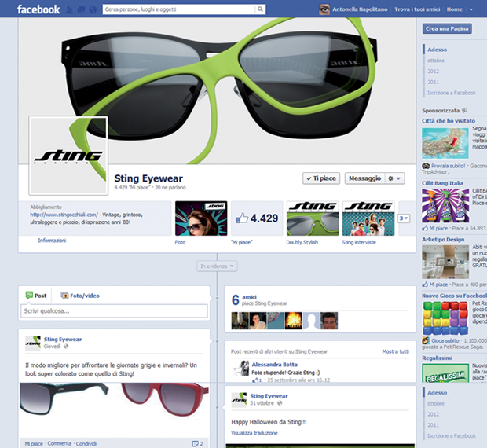487x448 pixels.
Task: Expand the page tabs '3' dropdown
Action: tap(404, 218)
